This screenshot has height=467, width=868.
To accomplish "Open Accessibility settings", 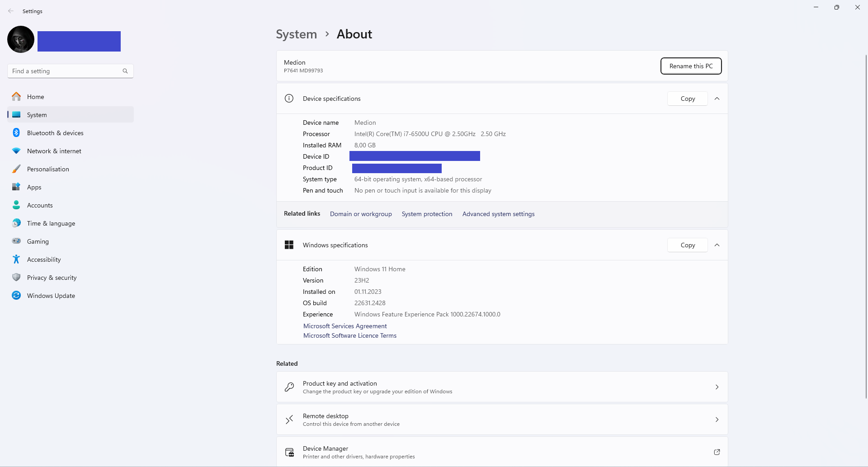I will click(x=71, y=259).
